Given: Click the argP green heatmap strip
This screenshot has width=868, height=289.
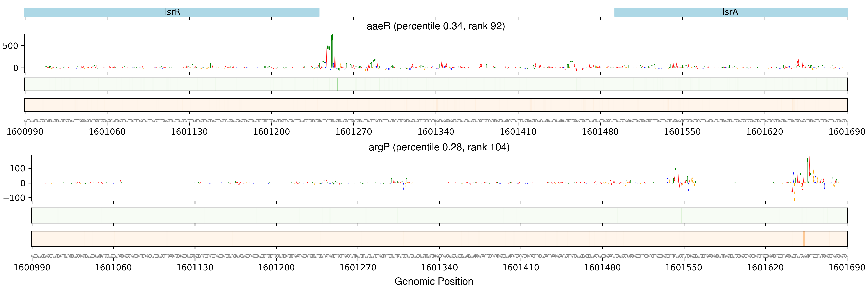Looking at the screenshot, I should (x=439, y=215).
